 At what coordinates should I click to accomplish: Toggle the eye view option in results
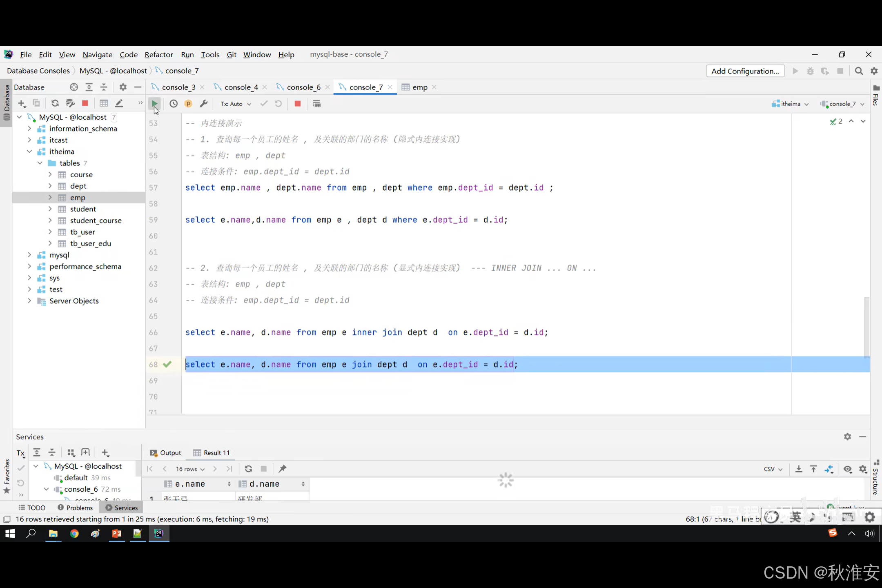pyautogui.click(x=848, y=469)
